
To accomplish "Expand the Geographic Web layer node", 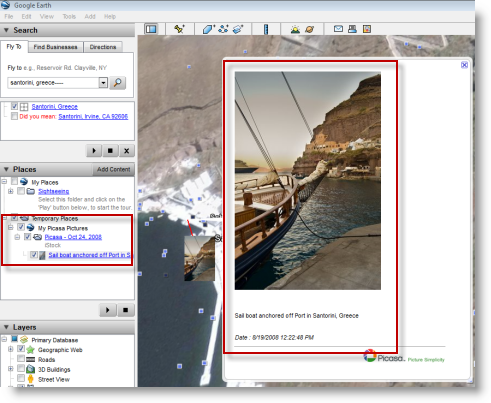I will click(11, 349).
